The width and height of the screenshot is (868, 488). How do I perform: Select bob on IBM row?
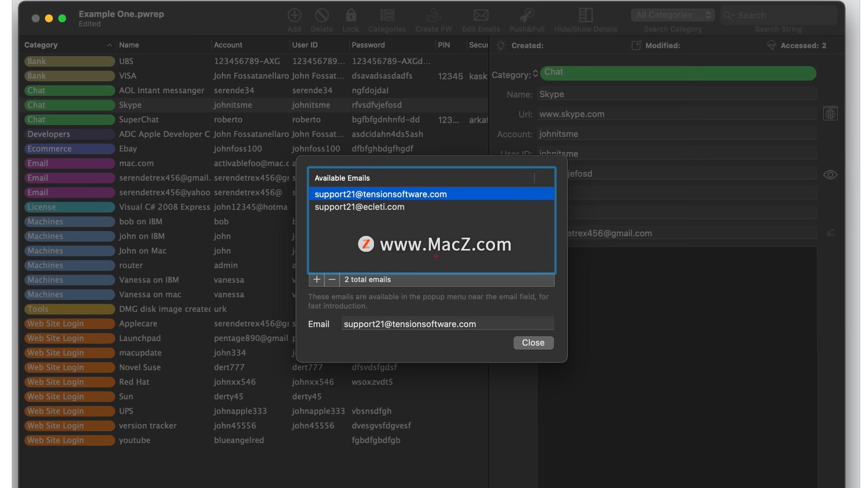click(x=158, y=221)
